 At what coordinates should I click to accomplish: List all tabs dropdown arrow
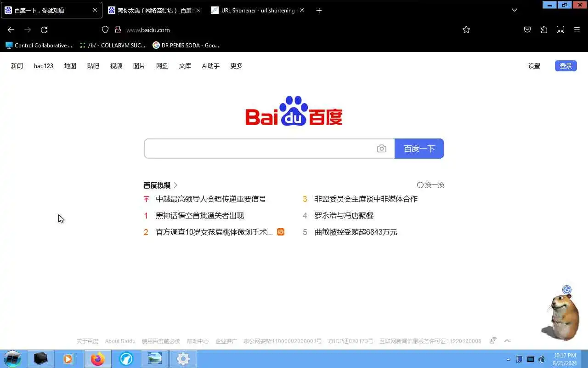click(x=514, y=10)
